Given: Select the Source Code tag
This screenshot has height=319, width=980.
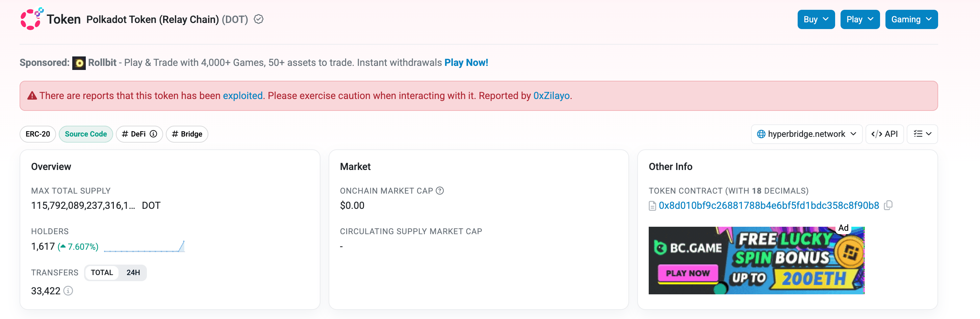Looking at the screenshot, I should pyautogui.click(x=85, y=134).
